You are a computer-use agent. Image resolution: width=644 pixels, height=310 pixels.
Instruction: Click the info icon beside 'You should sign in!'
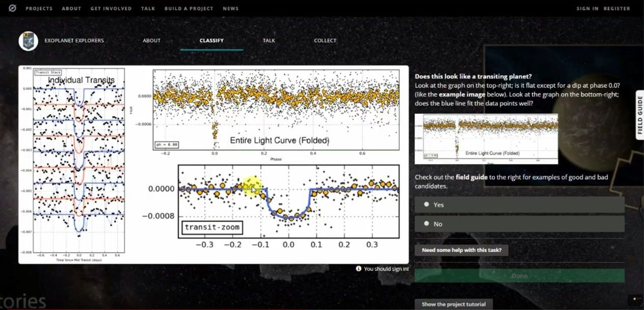[357, 269]
